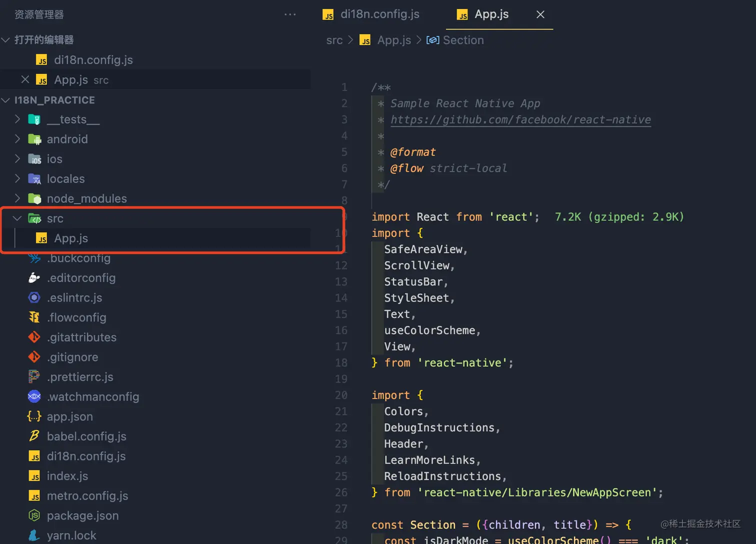
Task: Collapse the open editors section
Action: pos(6,40)
